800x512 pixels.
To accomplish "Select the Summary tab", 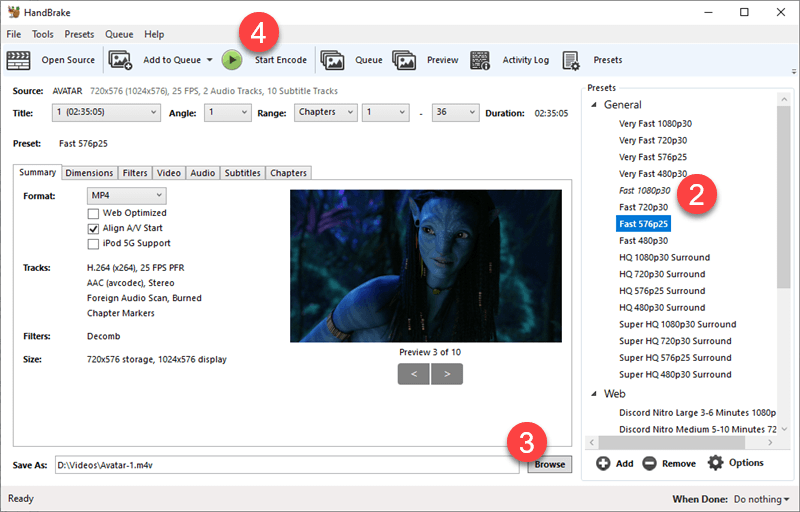I will pos(38,172).
